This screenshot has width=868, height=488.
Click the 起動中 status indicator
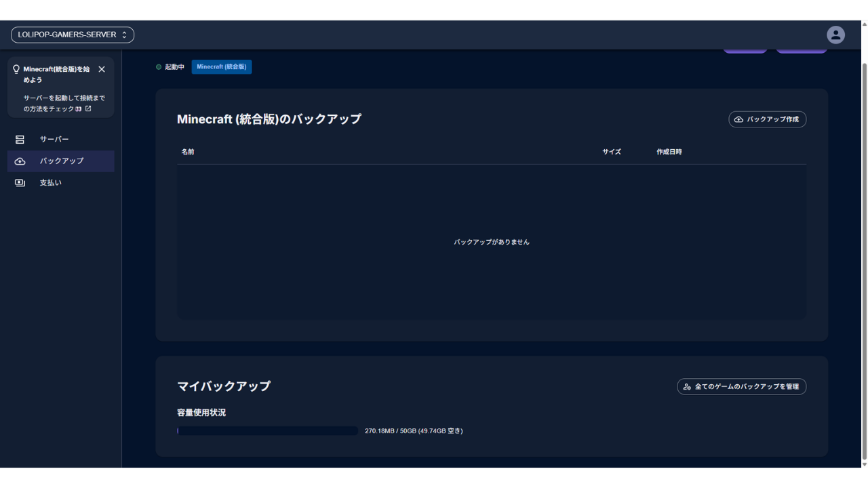pos(170,67)
